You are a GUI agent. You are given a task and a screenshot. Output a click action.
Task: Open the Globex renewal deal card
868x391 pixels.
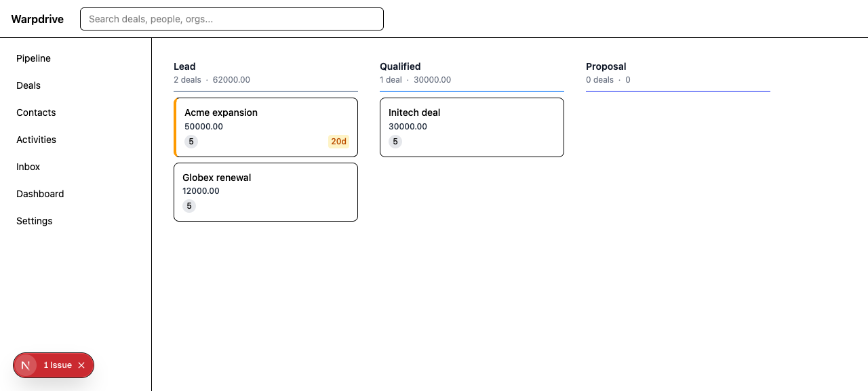pyautogui.click(x=266, y=192)
